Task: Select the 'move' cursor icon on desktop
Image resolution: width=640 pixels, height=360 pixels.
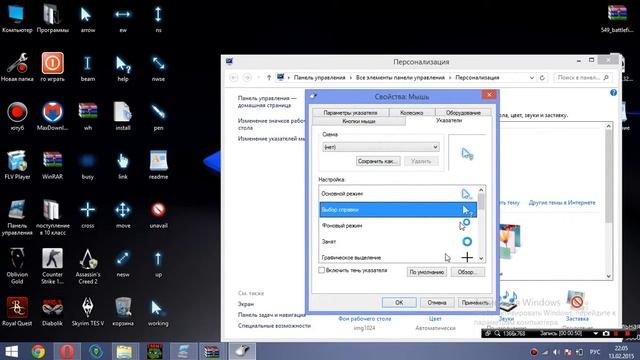Action: coord(123,214)
